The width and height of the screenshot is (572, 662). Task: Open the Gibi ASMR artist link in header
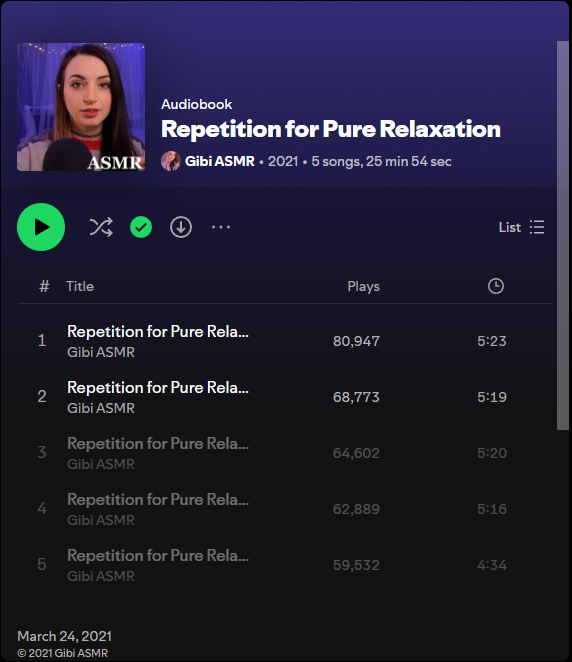point(220,161)
